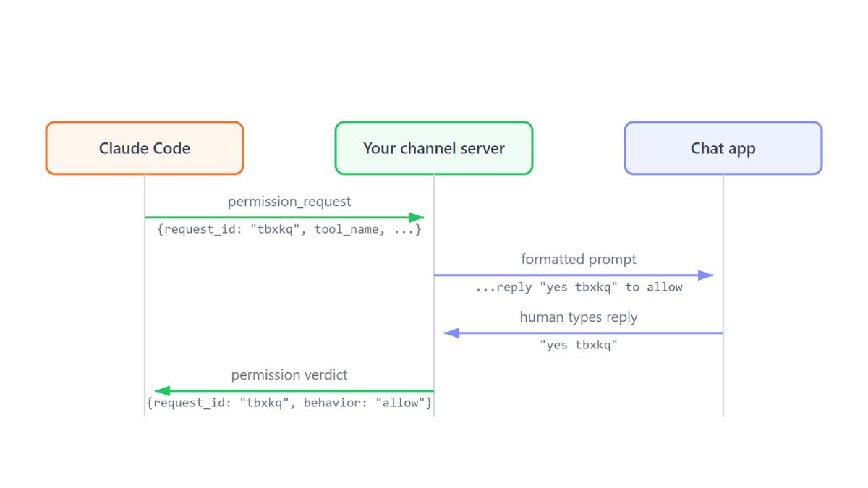The width and height of the screenshot is (868, 488).
Task: Select the reply "yes tbxkq" to allow text
Action: click(579, 287)
